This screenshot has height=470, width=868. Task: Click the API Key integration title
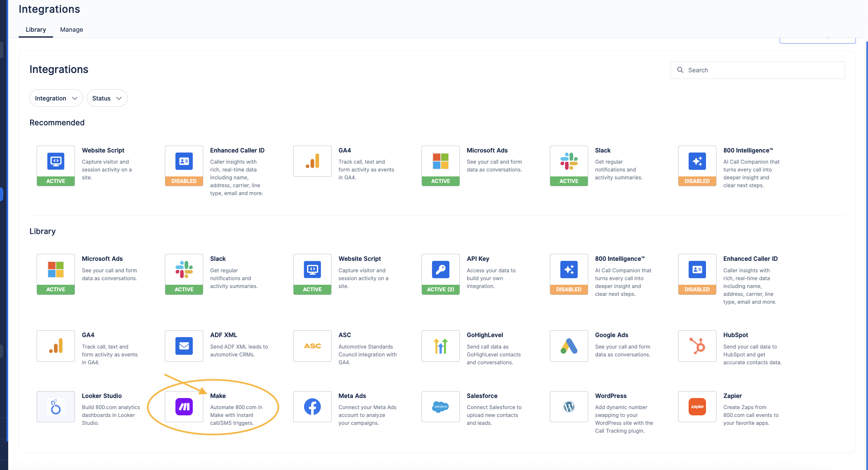click(x=478, y=259)
